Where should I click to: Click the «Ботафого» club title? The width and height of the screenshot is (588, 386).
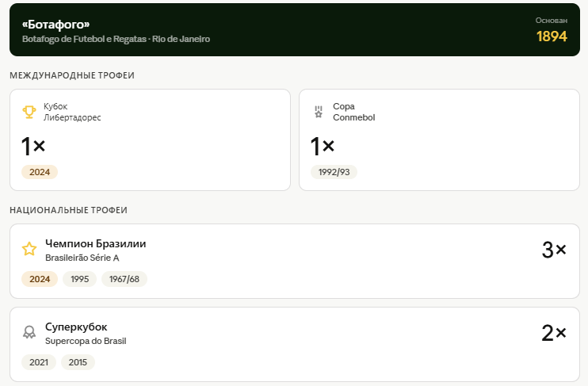(x=56, y=25)
